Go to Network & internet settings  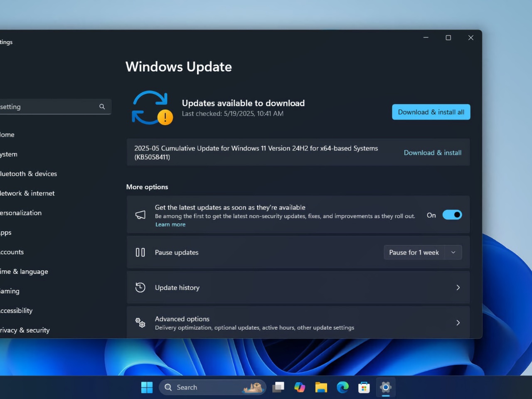point(27,193)
